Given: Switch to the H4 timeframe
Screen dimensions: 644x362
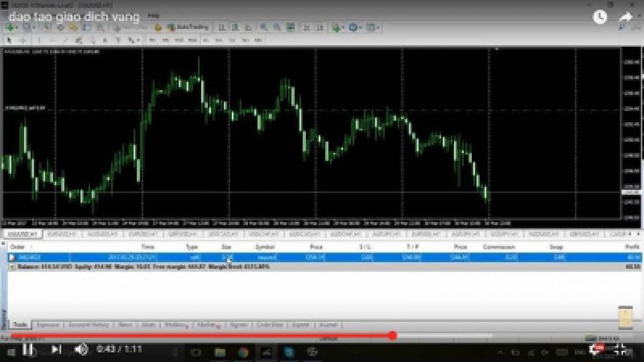Looking at the screenshot, I should [219, 40].
